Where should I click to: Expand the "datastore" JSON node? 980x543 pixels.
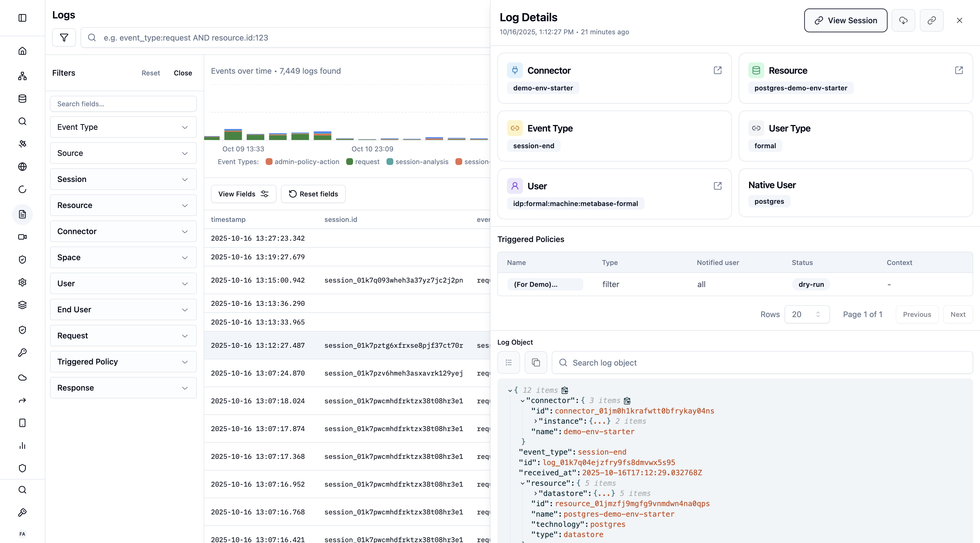(536, 493)
